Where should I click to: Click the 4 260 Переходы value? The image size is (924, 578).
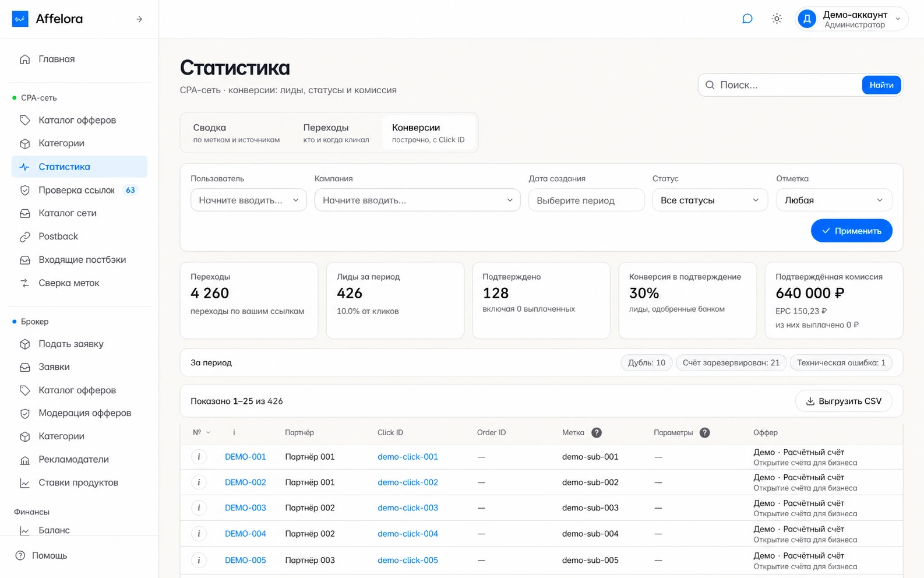[x=210, y=293]
